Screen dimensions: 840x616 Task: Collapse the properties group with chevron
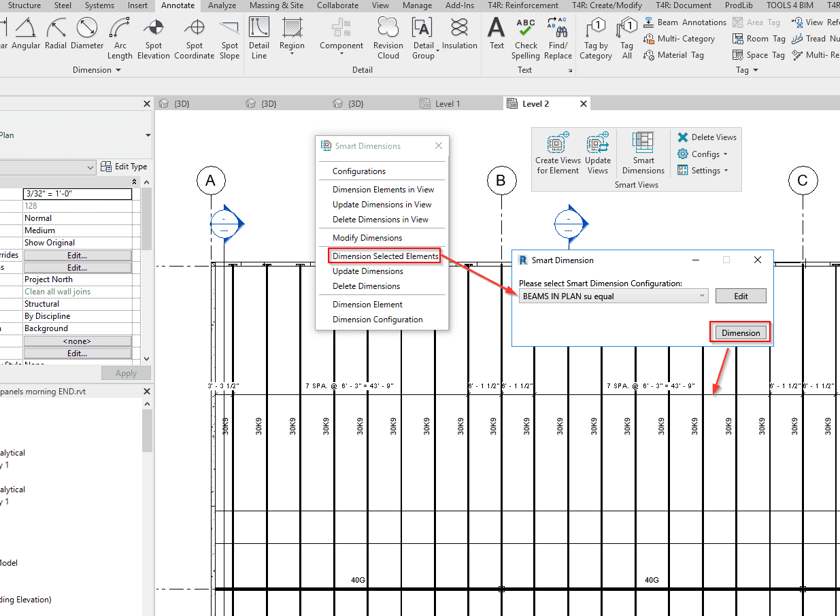coord(134,182)
